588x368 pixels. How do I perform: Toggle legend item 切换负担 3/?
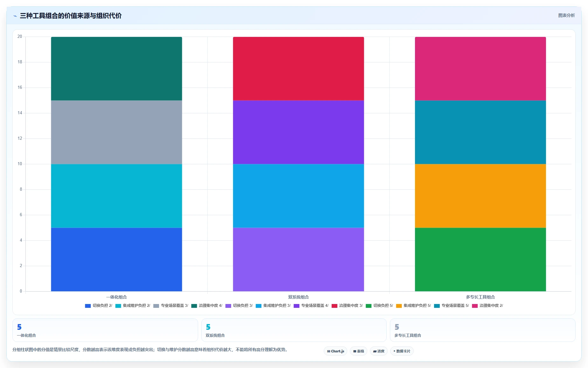tap(239, 306)
